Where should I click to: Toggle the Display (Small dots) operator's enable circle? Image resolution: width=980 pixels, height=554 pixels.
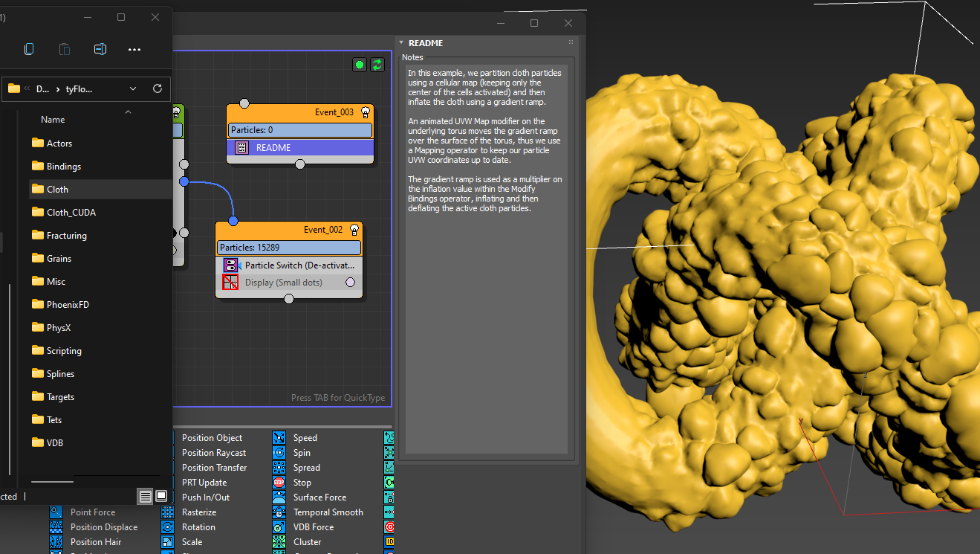point(350,282)
